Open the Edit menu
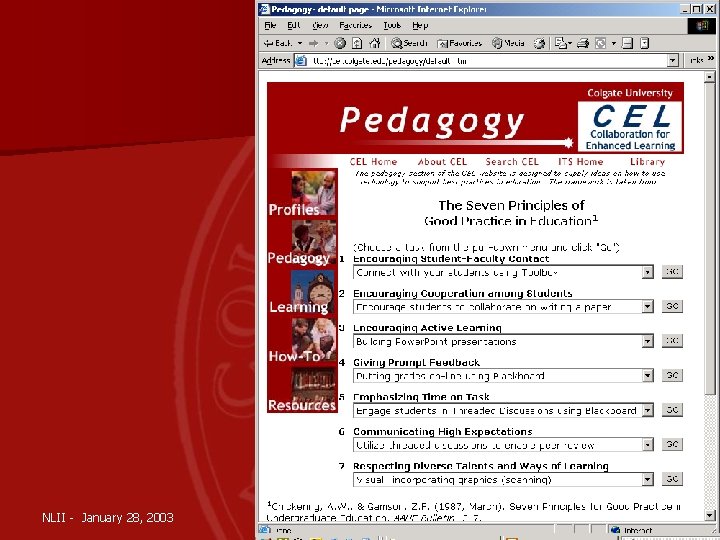 (x=293, y=26)
